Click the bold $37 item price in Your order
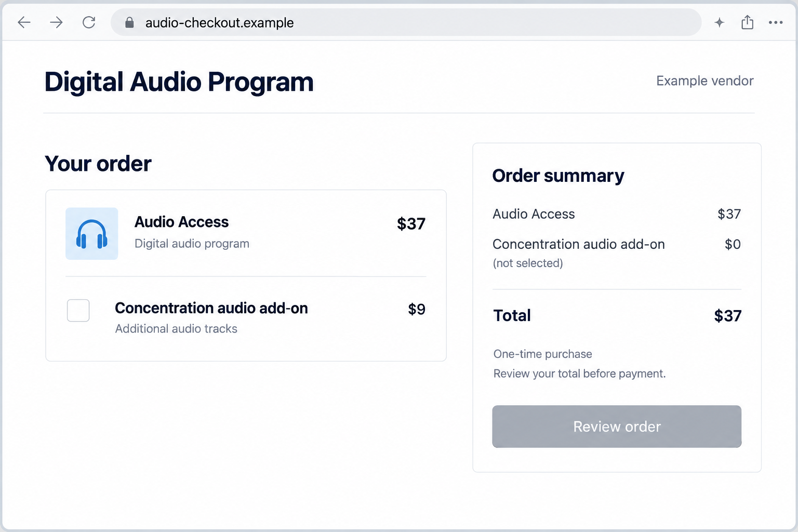This screenshot has height=532, width=798. click(411, 224)
